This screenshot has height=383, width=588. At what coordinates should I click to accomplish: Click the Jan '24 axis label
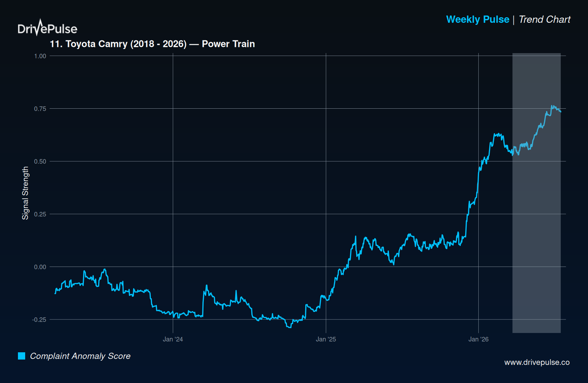(x=173, y=339)
